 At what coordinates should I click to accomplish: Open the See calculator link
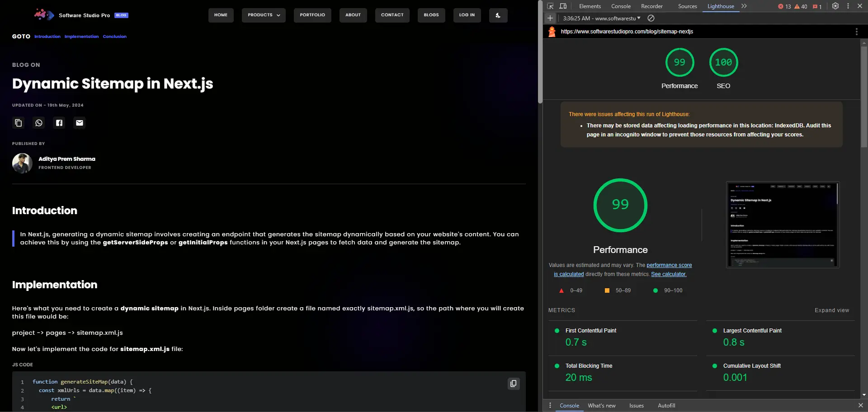(x=669, y=274)
